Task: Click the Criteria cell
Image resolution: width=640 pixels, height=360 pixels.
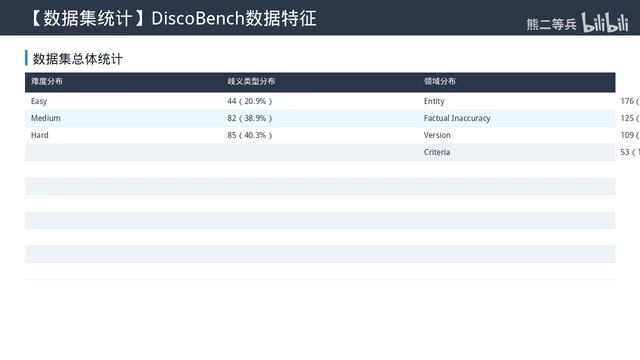Action: click(x=437, y=152)
